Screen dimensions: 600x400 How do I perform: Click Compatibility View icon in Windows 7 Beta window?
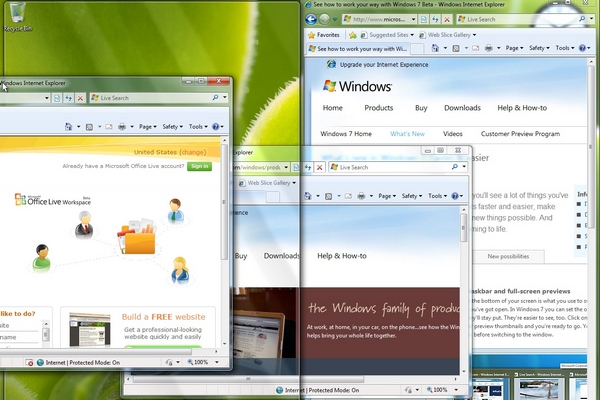click(x=424, y=19)
